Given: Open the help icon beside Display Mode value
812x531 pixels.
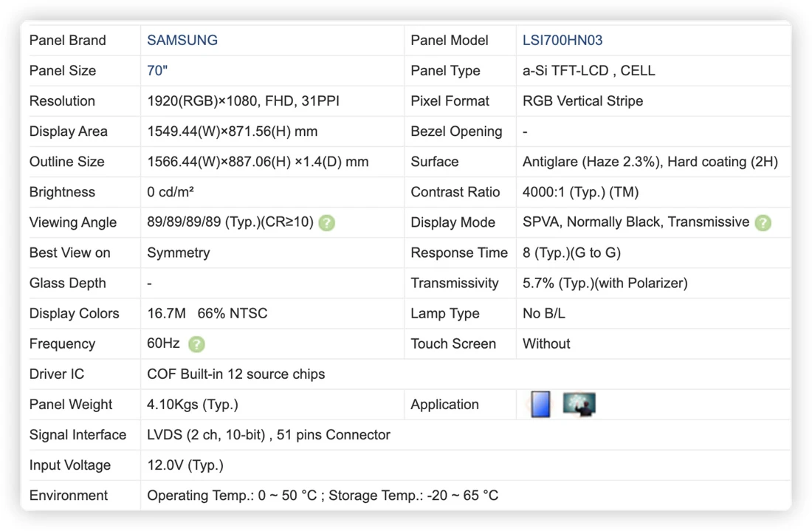Looking at the screenshot, I should tap(763, 223).
